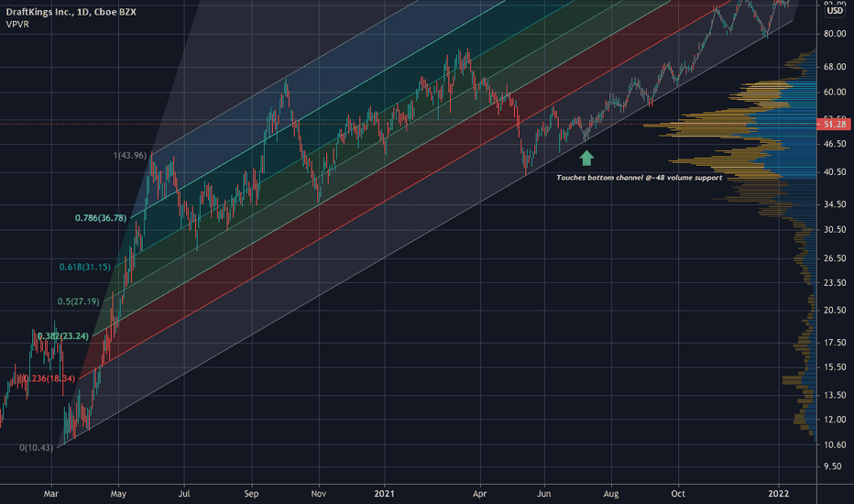This screenshot has height=504, width=854.
Task: Select the VPVR indicator label
Action: [x=17, y=24]
